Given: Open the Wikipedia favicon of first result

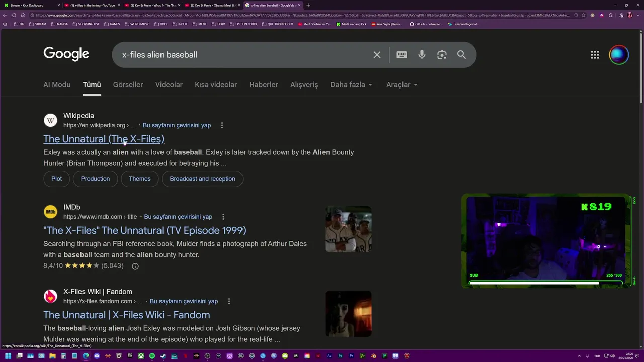Looking at the screenshot, I should tap(50, 121).
